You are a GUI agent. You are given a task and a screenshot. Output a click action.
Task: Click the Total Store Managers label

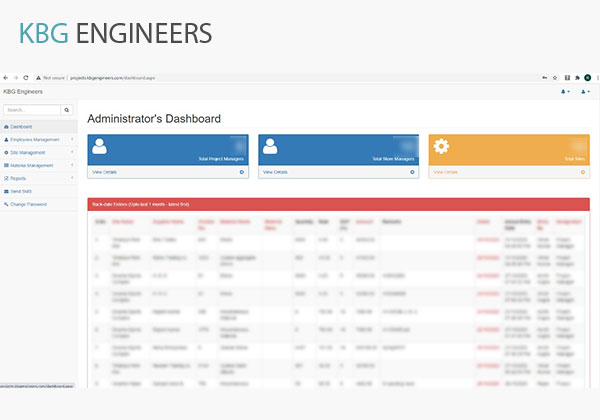[x=393, y=159]
